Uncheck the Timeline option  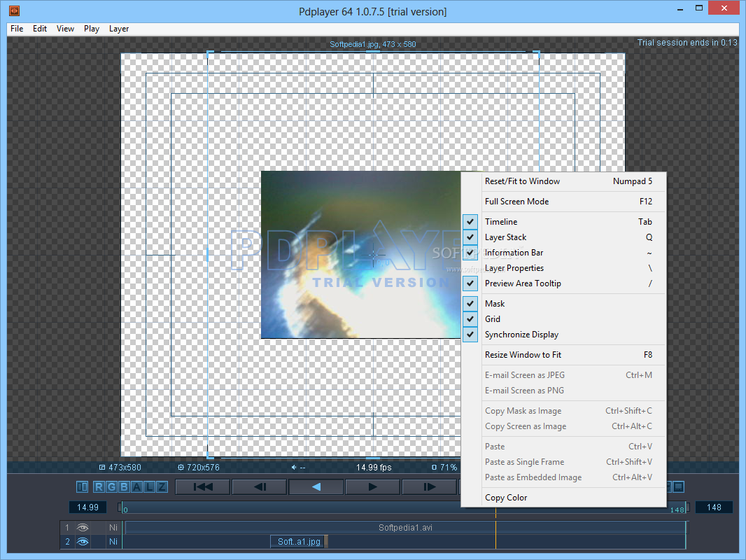coord(564,222)
